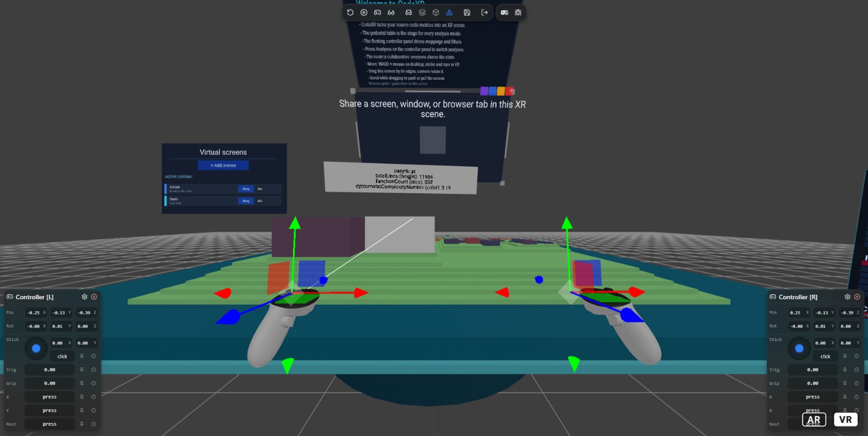Click the gray share-screen thumbnail square
Image resolution: width=868 pixels, height=436 pixels.
[x=433, y=140]
